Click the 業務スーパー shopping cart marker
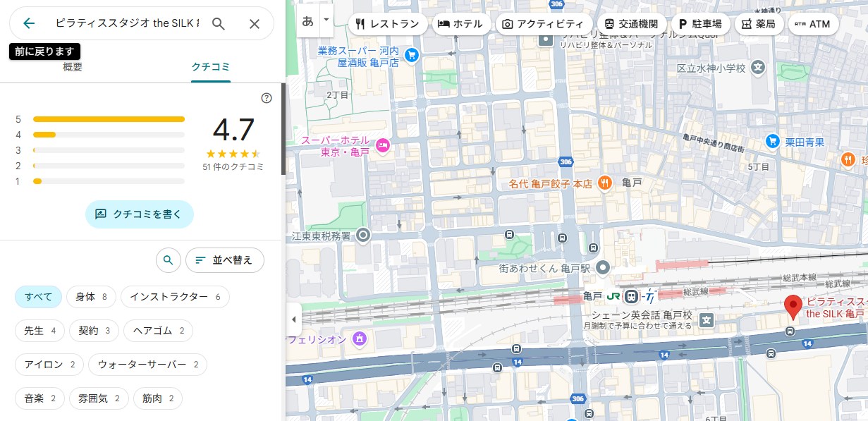 click(412, 54)
